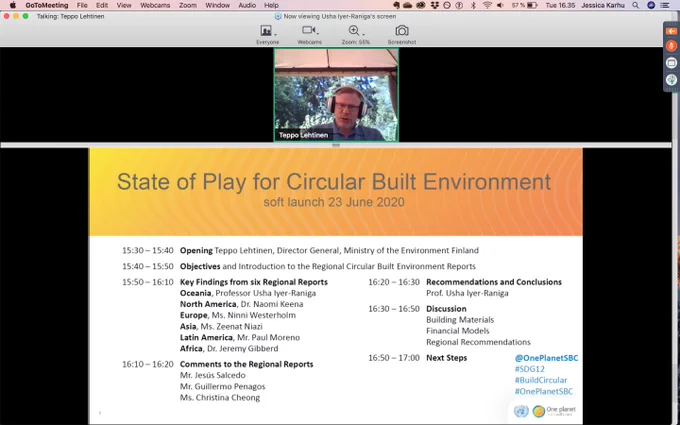Toggle the screen sharing icon in side panel

(671, 63)
